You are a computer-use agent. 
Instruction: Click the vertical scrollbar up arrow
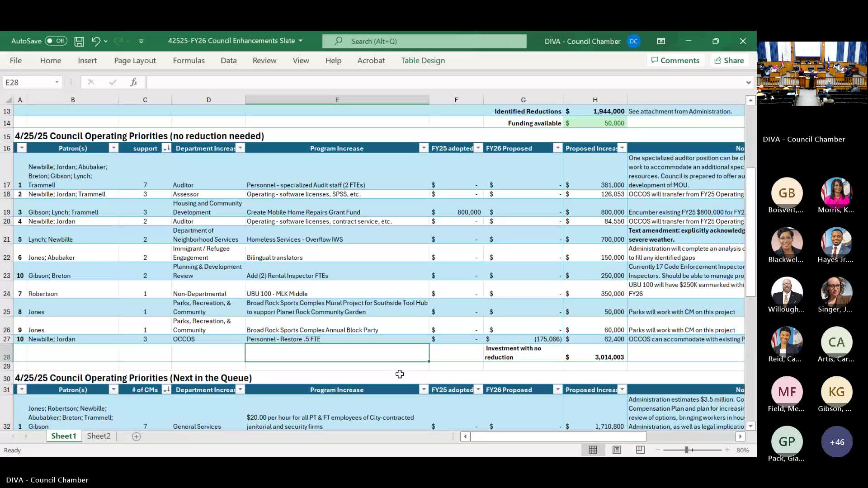point(750,100)
